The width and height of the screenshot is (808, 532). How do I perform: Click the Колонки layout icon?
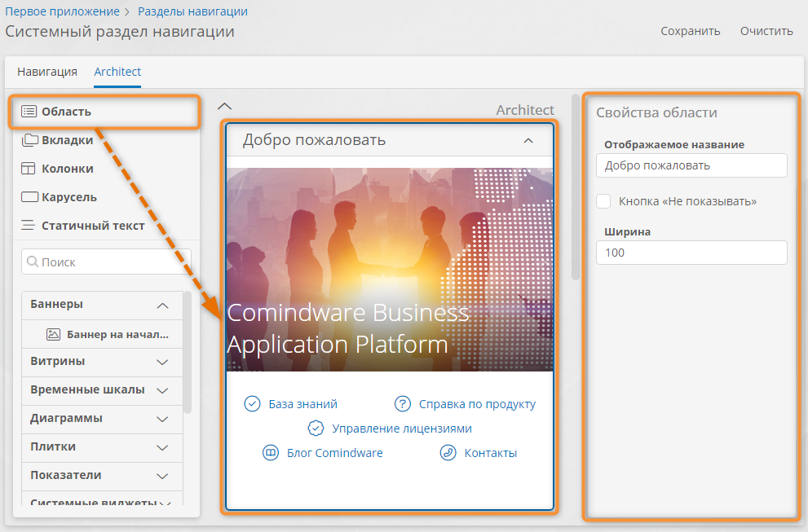point(29,169)
